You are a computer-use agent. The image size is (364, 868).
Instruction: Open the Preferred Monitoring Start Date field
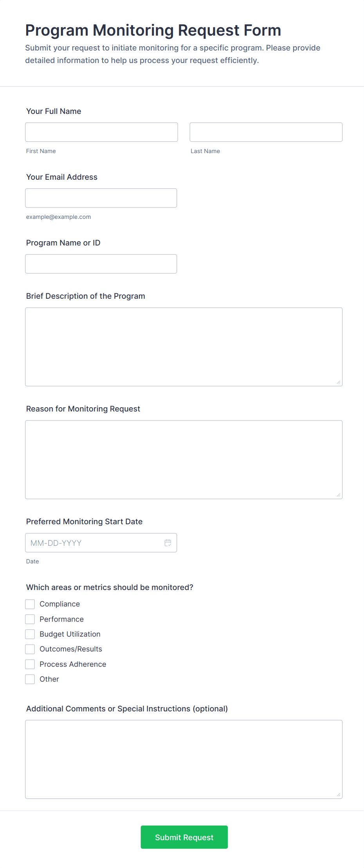[x=94, y=543]
